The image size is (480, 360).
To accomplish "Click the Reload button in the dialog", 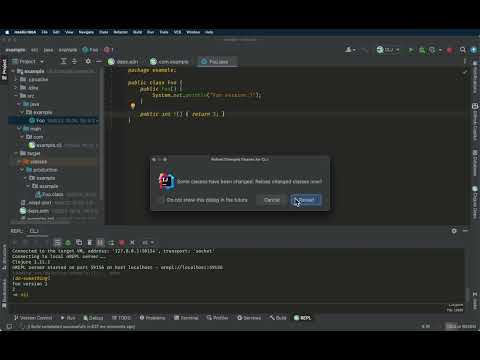I will click(x=306, y=200).
